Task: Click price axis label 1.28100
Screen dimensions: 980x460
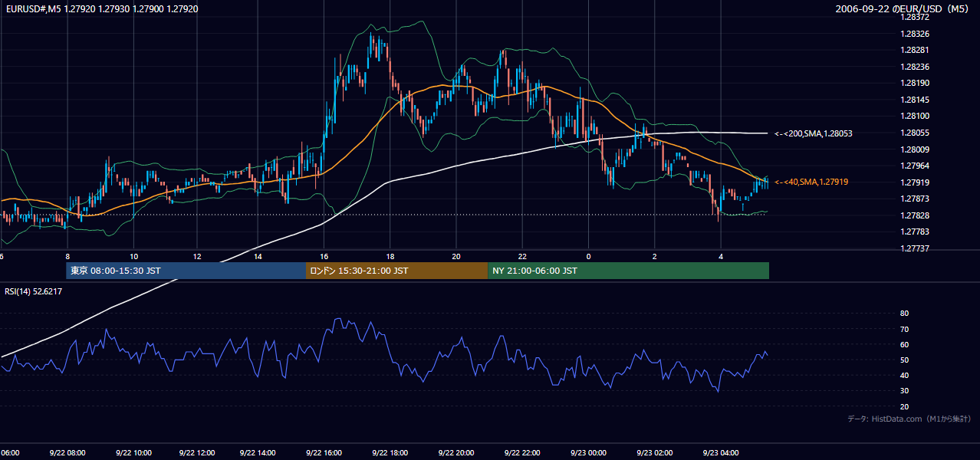Action: coord(916,117)
